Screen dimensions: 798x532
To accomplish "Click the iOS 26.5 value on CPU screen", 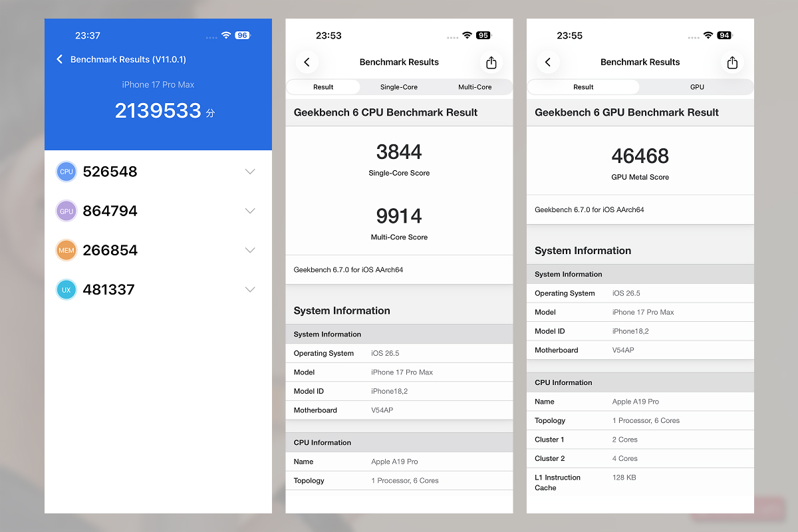I will pyautogui.click(x=385, y=353).
